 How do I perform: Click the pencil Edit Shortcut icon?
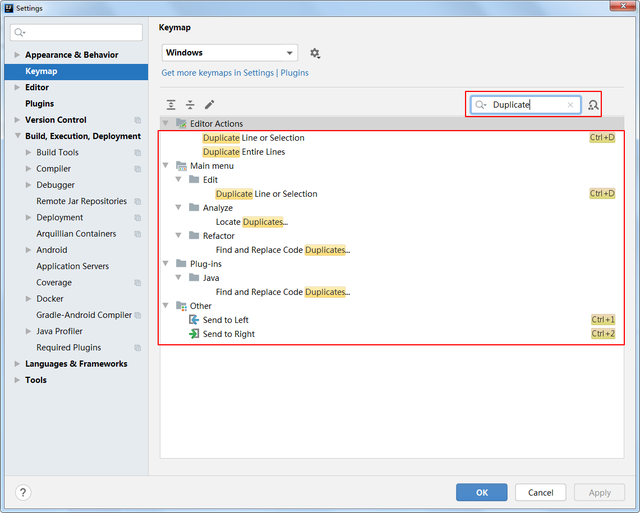(209, 105)
